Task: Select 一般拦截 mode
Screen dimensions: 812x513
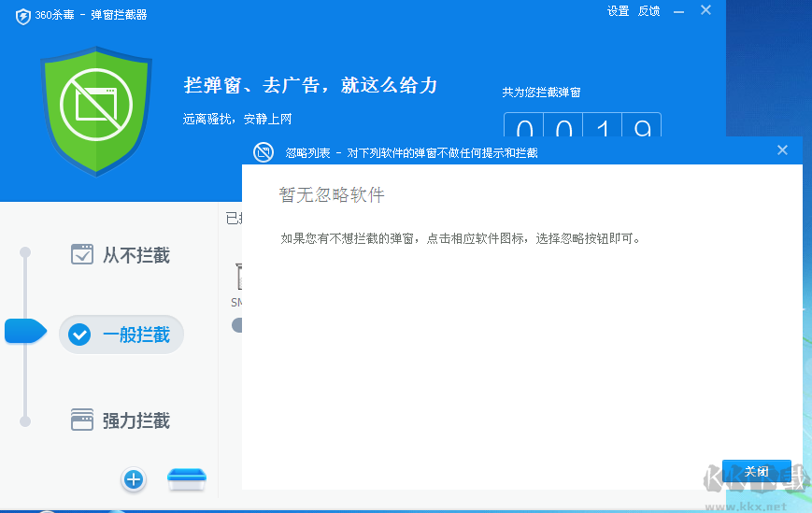Action: click(x=121, y=335)
